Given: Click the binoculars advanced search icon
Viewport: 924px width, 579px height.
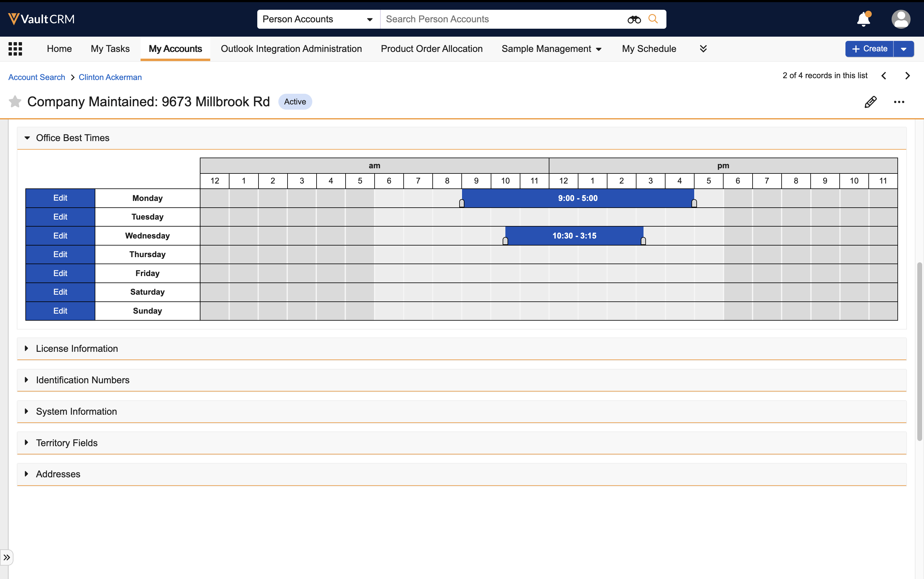Looking at the screenshot, I should click(634, 19).
